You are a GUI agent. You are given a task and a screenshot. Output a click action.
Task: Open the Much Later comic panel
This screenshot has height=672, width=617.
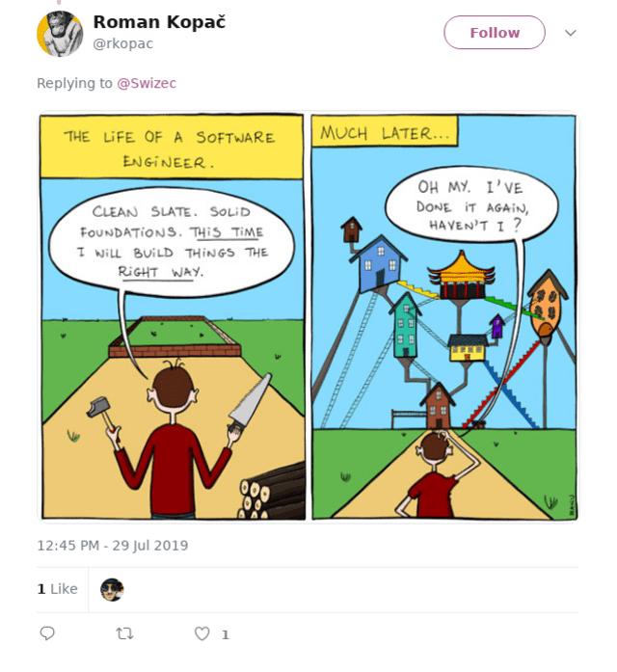(443, 317)
